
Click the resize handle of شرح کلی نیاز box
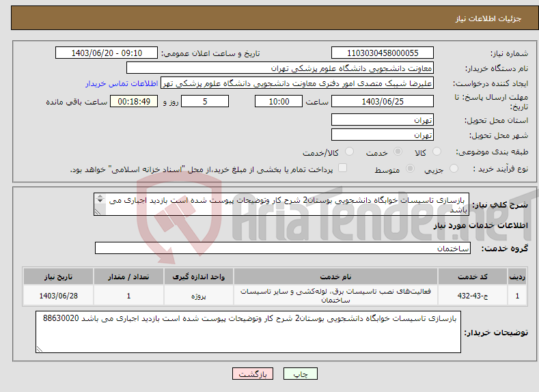[98, 212]
